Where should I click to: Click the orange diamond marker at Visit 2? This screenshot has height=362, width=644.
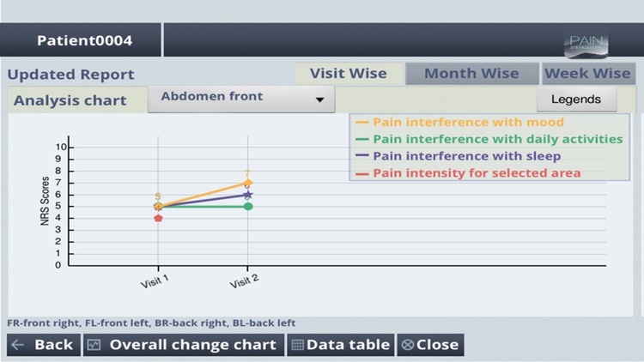tap(248, 183)
